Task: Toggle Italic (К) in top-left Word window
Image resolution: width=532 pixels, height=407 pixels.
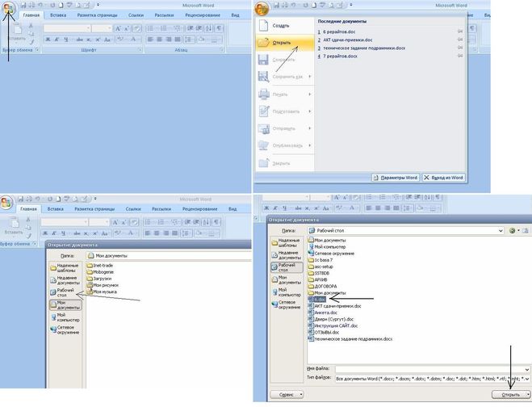Action: tap(57, 40)
